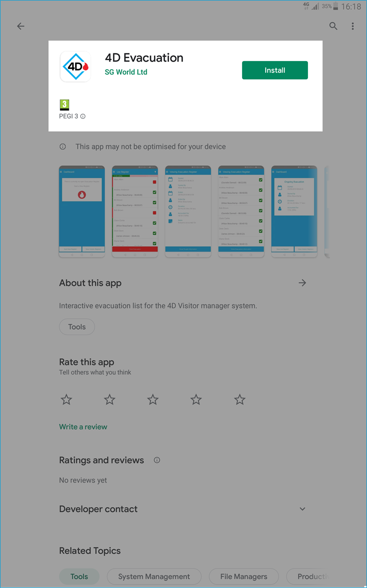The height and width of the screenshot is (588, 367).
Task: Open the three-dot overflow menu
Action: point(353,26)
